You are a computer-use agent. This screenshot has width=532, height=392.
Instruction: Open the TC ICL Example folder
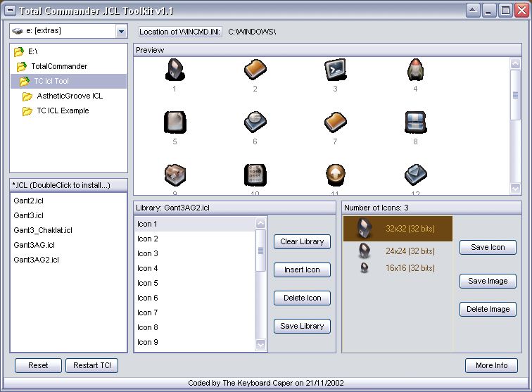click(x=63, y=110)
